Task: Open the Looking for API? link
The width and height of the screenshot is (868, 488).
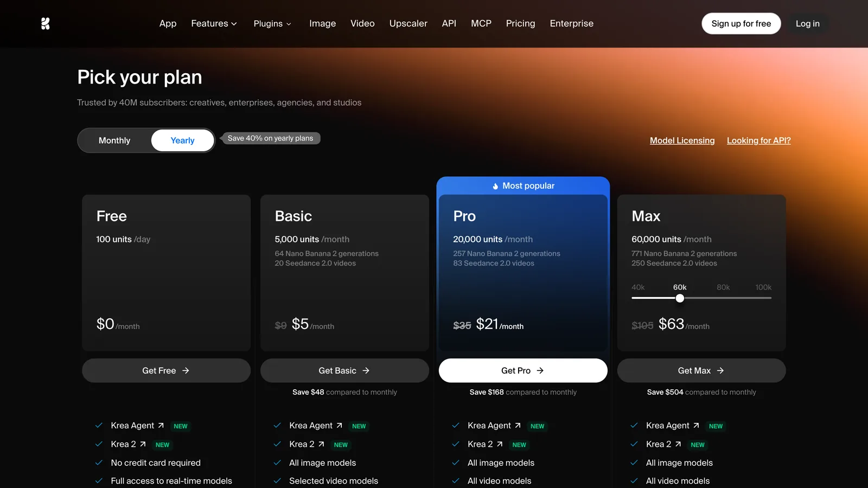Action: coord(759,140)
